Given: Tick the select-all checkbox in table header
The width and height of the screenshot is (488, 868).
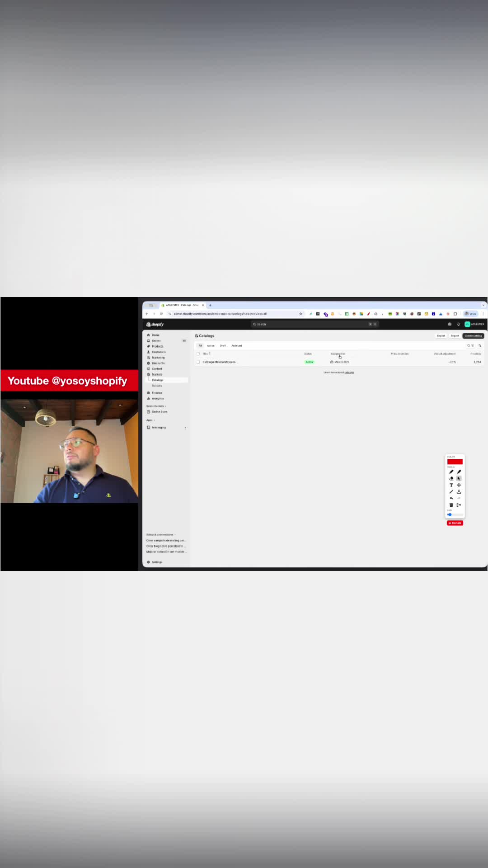Looking at the screenshot, I should pos(198,354).
